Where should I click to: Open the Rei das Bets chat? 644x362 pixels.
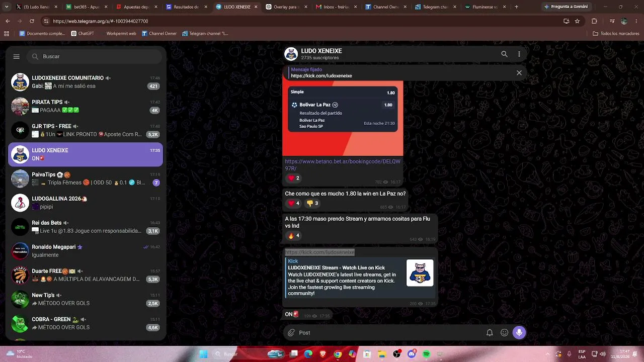tap(86, 227)
